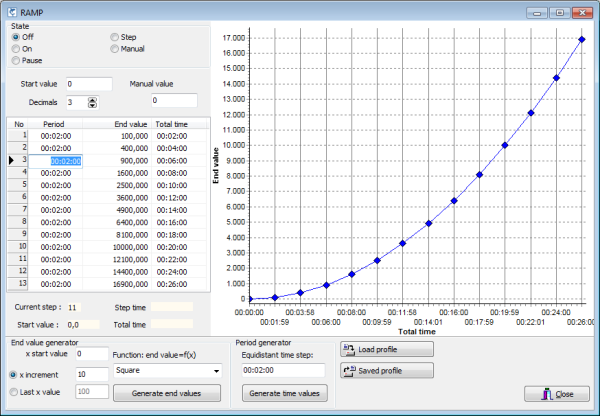The height and width of the screenshot is (416, 600).
Task: Select the x increment radio option
Action: tap(14, 374)
